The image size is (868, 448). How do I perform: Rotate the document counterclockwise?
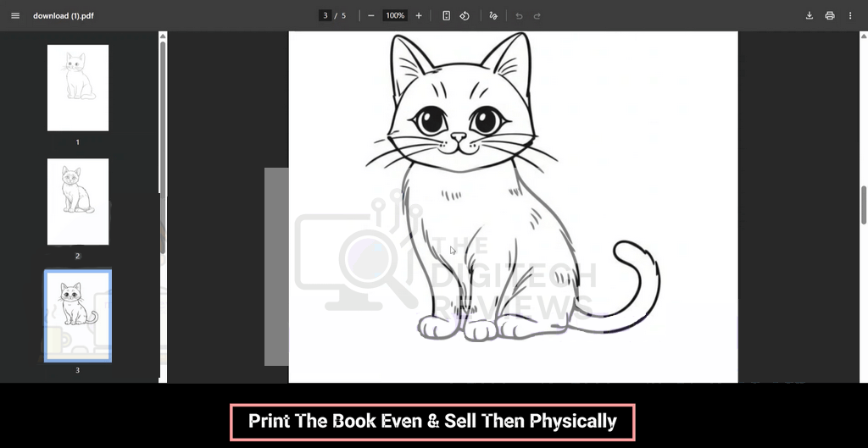(x=465, y=15)
